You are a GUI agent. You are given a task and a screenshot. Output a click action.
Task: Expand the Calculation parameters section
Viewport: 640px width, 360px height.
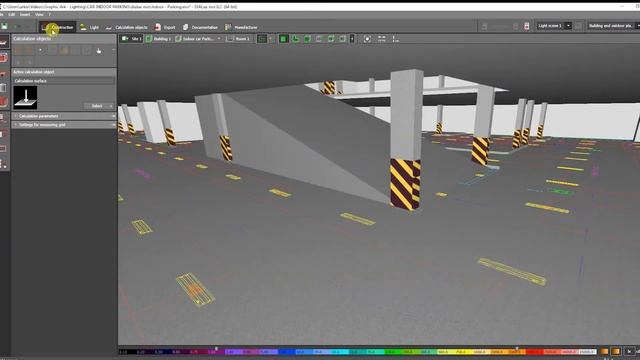point(64,116)
